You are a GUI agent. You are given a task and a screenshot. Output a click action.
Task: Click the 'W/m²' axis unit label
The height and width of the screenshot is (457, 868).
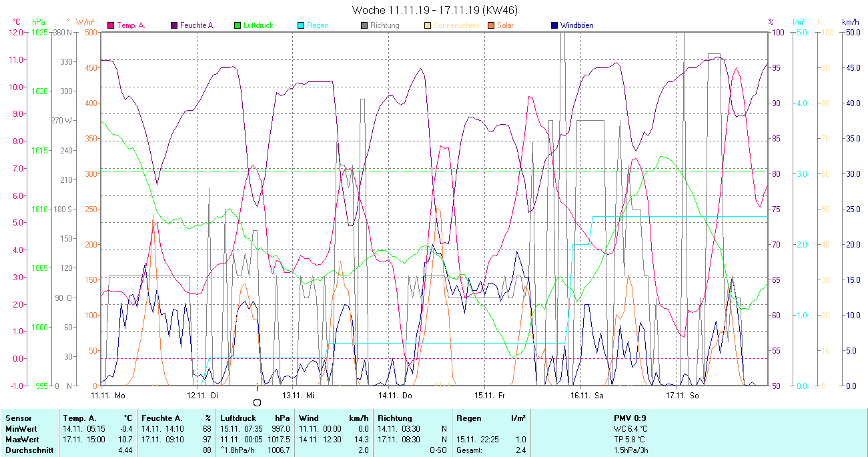(x=85, y=22)
